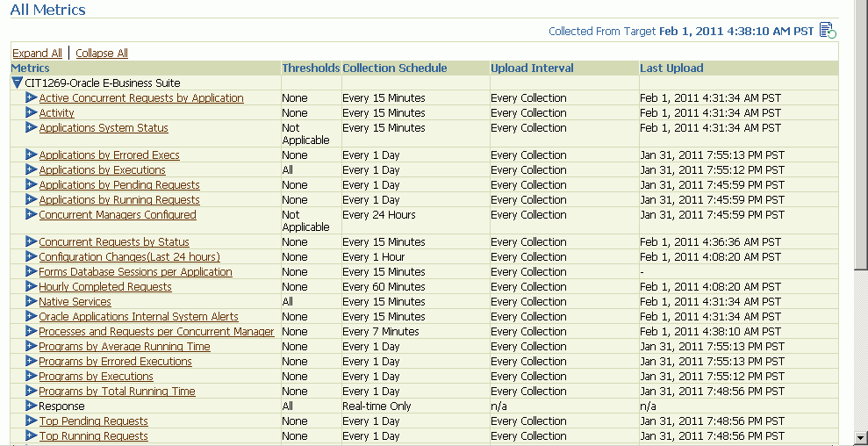The width and height of the screenshot is (868, 446).
Task: Open Applications by Executions link
Action: tap(102, 170)
